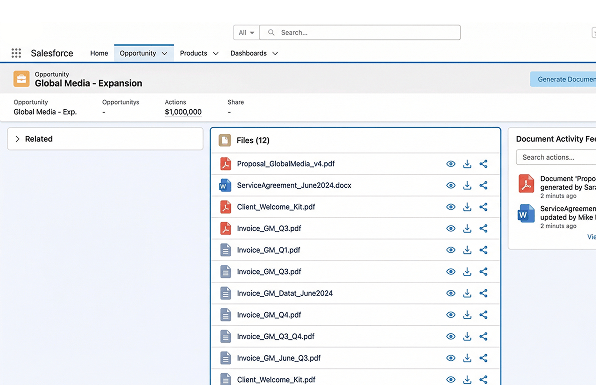Download Invoice_GM_Q3_Q4.pdf

click(467, 336)
